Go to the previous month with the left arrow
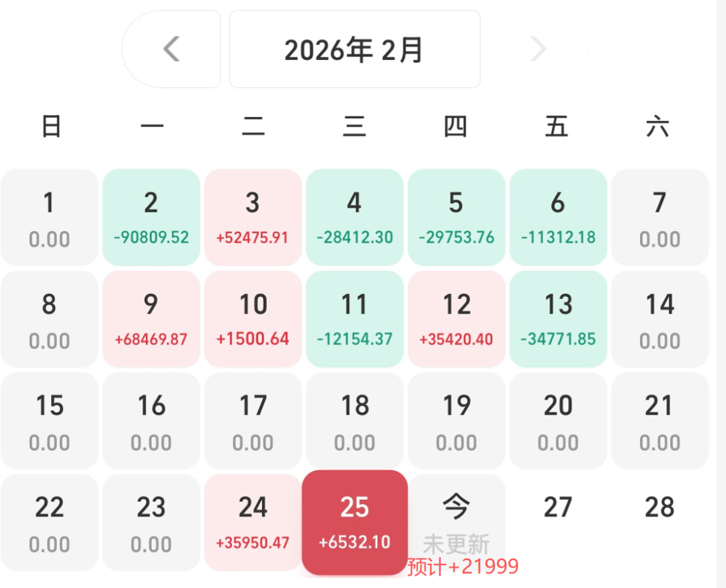 171,49
